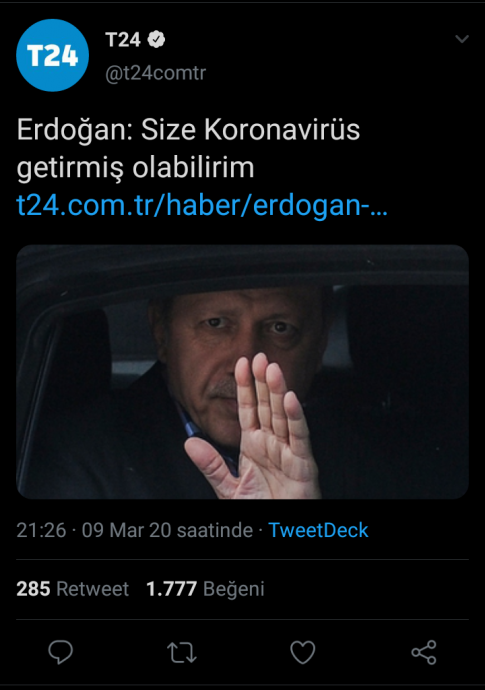Like the tweet with heart icon
The height and width of the screenshot is (690, 485).
tap(303, 652)
